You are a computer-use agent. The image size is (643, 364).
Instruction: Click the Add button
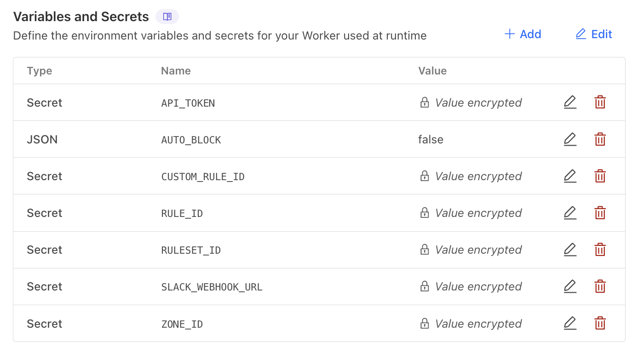(x=523, y=34)
